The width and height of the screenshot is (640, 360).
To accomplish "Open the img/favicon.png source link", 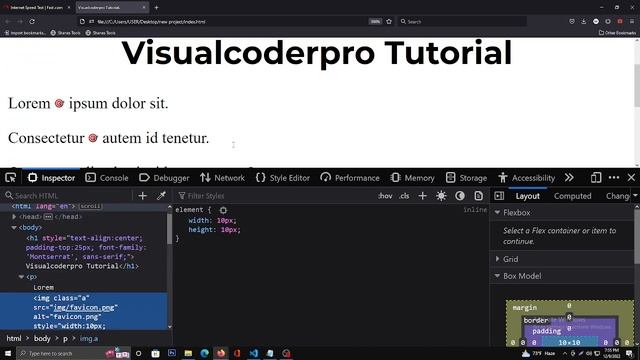I will (84, 307).
